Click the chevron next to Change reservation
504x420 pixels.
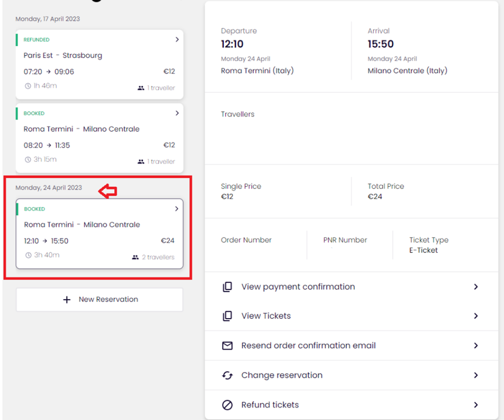tap(476, 375)
